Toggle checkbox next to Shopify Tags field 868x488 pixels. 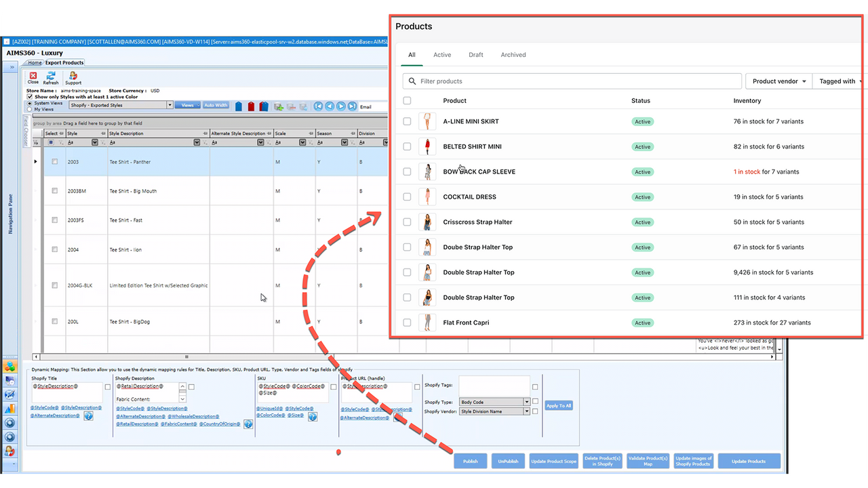click(x=535, y=387)
